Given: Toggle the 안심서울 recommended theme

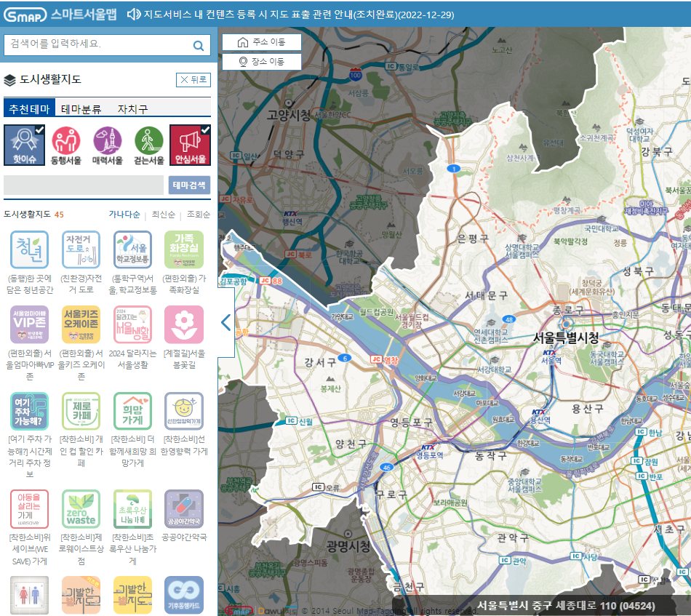Looking at the screenshot, I should point(191,145).
